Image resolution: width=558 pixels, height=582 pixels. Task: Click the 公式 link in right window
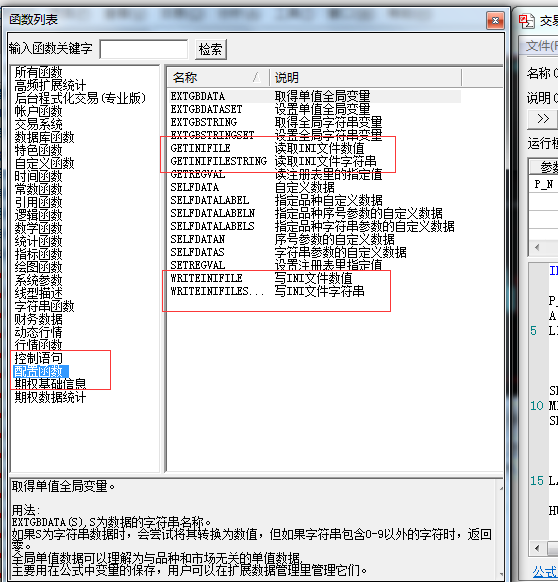[545, 572]
